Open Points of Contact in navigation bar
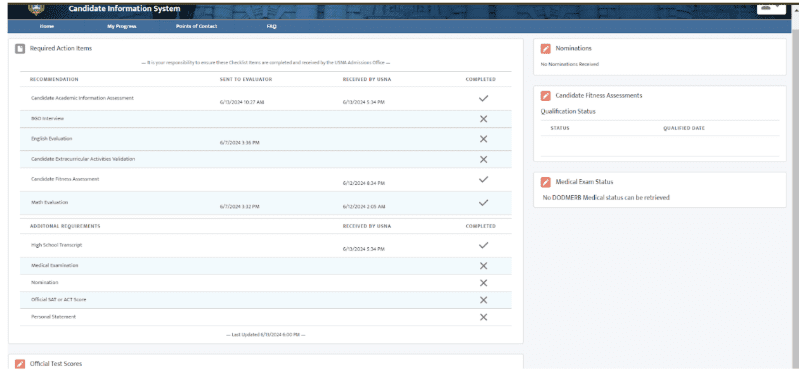 click(x=197, y=27)
